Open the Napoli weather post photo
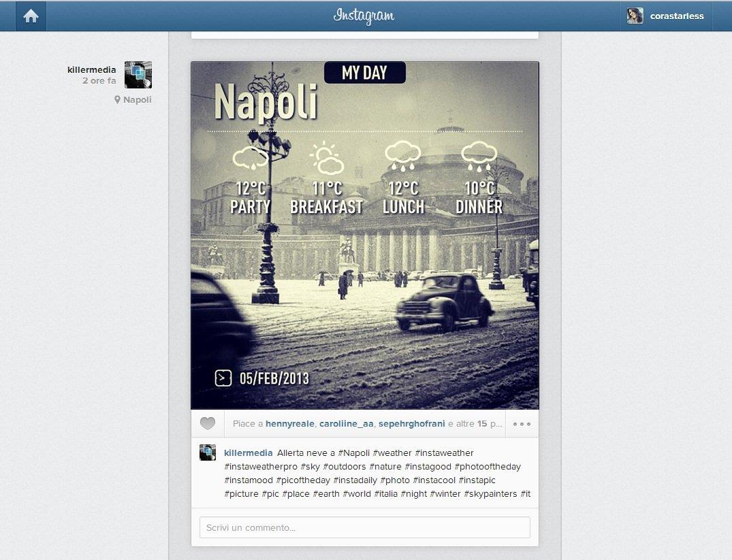Viewport: 732px width, 560px height. 364,272
